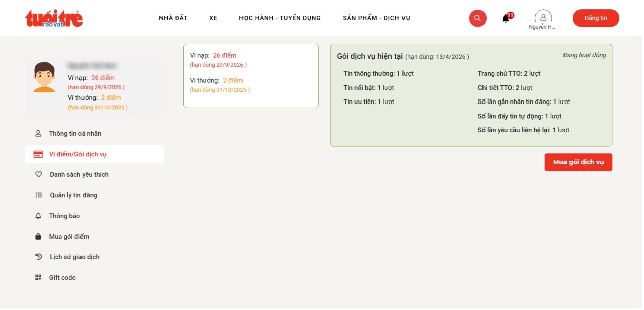Click the Mua gói dịch vụ button
Viewport: 644px width, 310px height.
578,162
